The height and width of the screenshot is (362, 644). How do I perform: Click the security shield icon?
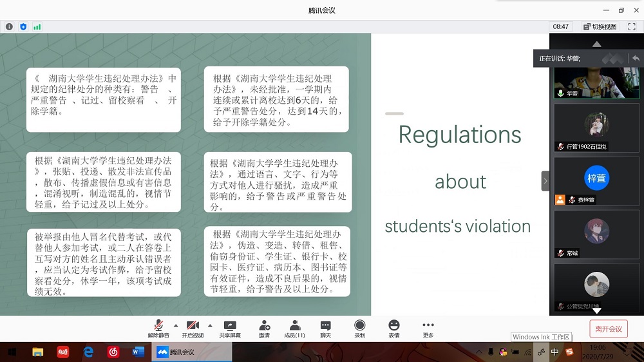(23, 27)
